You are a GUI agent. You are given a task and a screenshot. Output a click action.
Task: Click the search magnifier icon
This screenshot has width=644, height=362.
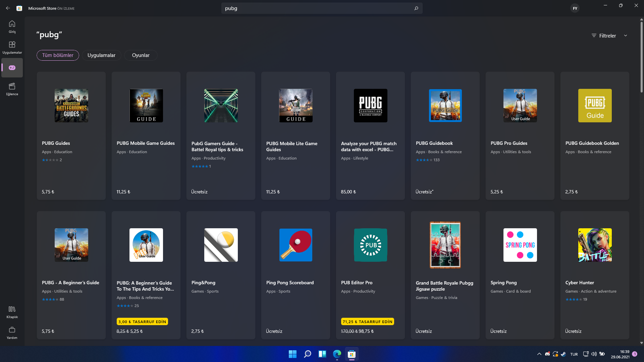[x=416, y=8]
